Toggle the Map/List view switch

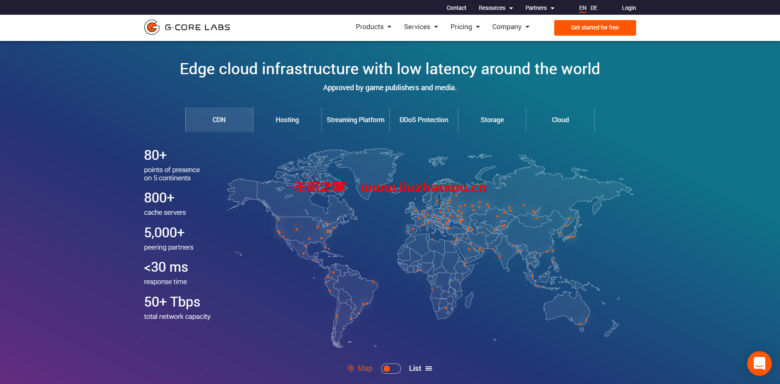(391, 369)
